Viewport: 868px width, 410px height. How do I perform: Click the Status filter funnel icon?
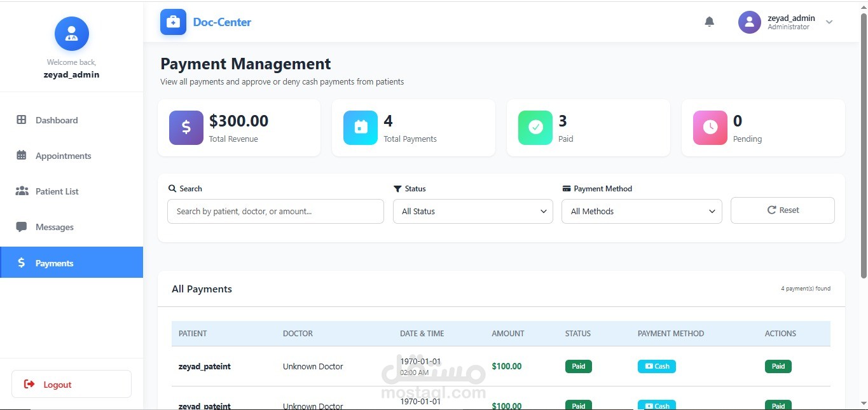(397, 189)
